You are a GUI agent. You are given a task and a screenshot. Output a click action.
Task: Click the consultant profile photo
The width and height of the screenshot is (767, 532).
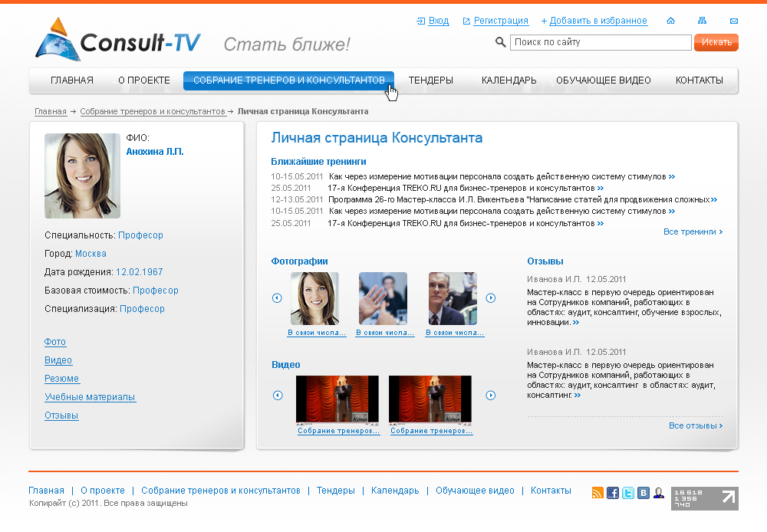pyautogui.click(x=82, y=176)
